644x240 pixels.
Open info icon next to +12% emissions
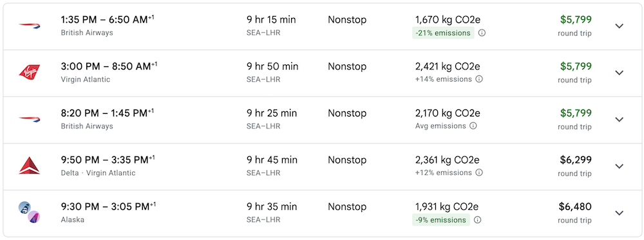[479, 172]
